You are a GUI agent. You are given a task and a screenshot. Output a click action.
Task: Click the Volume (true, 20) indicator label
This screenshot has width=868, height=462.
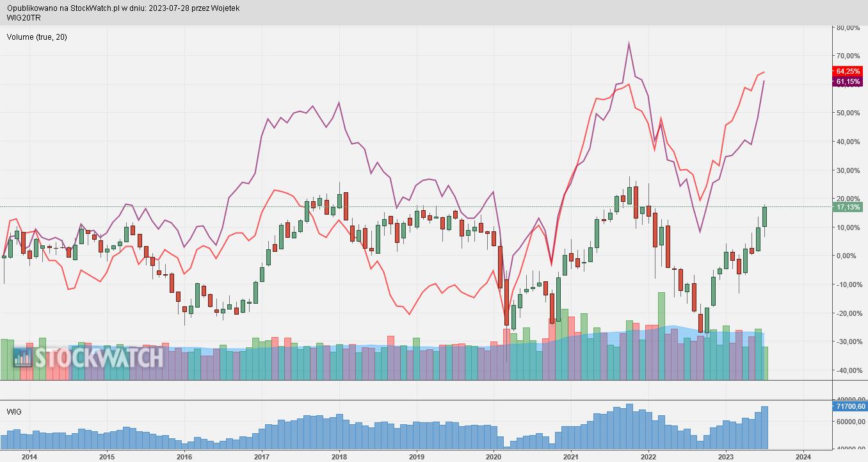pyautogui.click(x=37, y=37)
